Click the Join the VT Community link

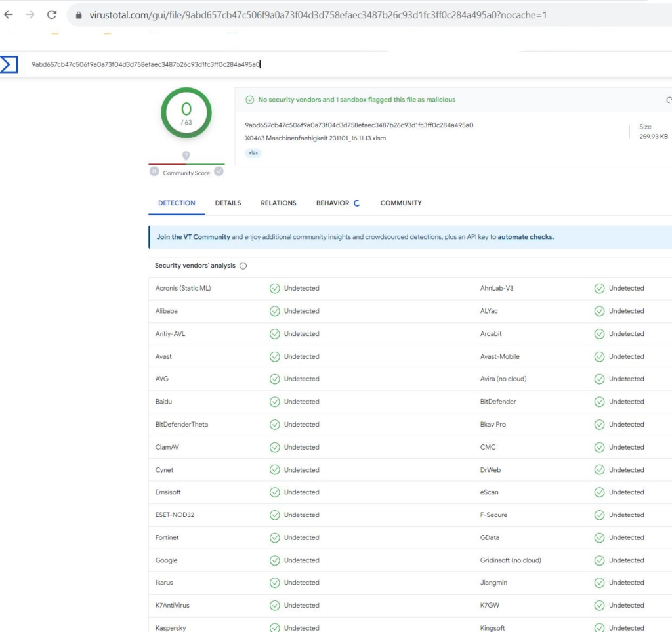coord(193,237)
